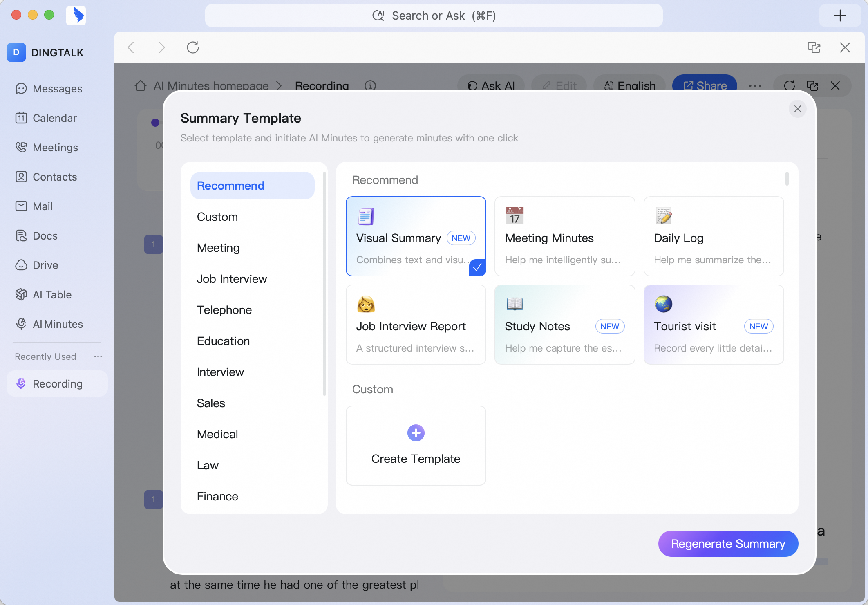The height and width of the screenshot is (605, 868).
Task: Go to AI Minutes homepage breadcrumb
Action: pos(211,86)
